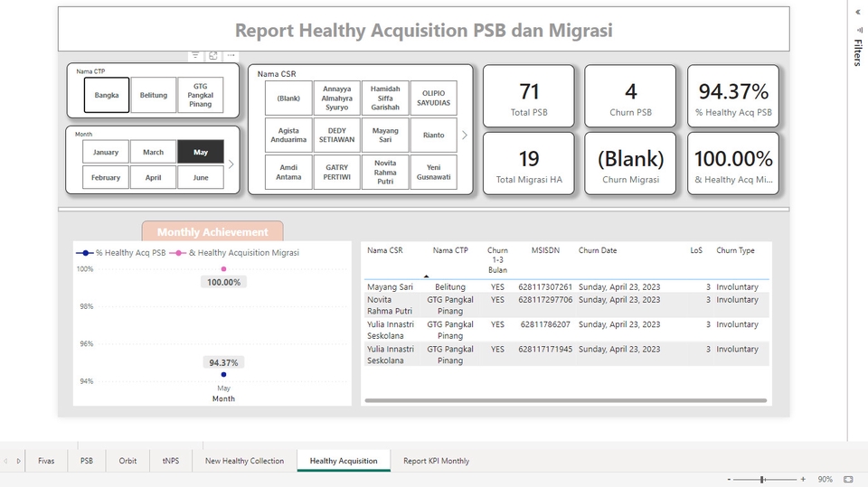Open the Filters pane label

coord(857,52)
